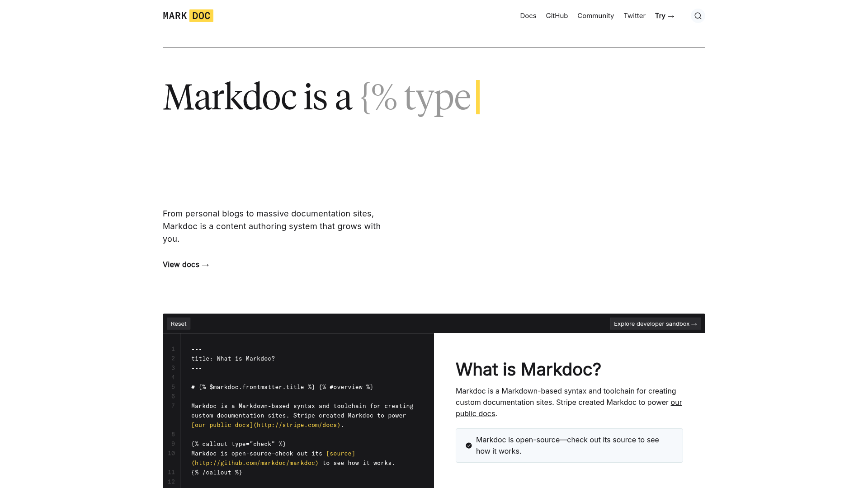
Task: Click the preview paragraph about Markdown-based syntax
Action: (x=569, y=402)
